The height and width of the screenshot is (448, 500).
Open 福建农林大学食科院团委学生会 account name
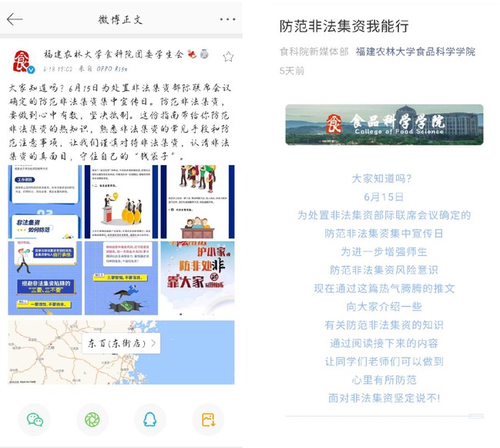113,55
